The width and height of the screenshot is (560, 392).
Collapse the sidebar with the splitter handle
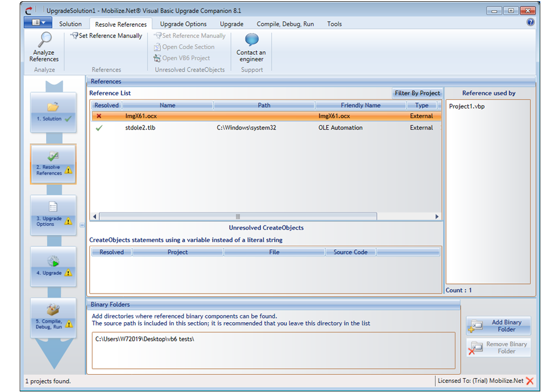[x=82, y=226]
